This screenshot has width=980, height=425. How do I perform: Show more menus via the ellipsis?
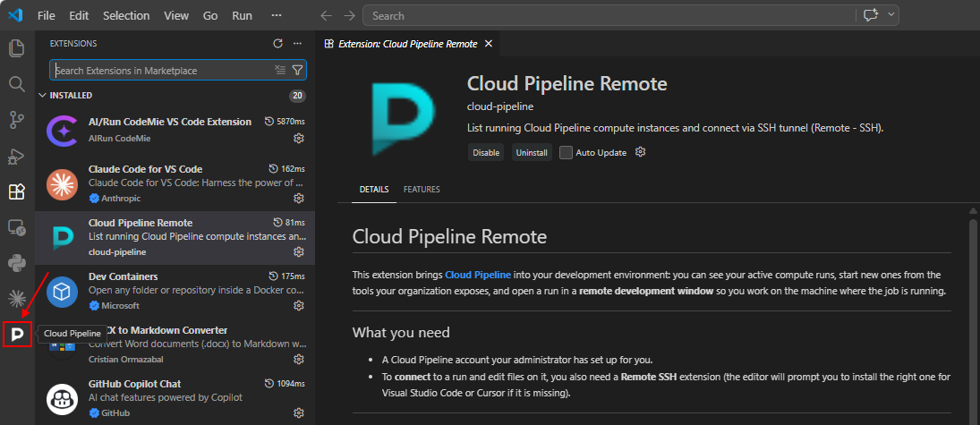tap(277, 15)
